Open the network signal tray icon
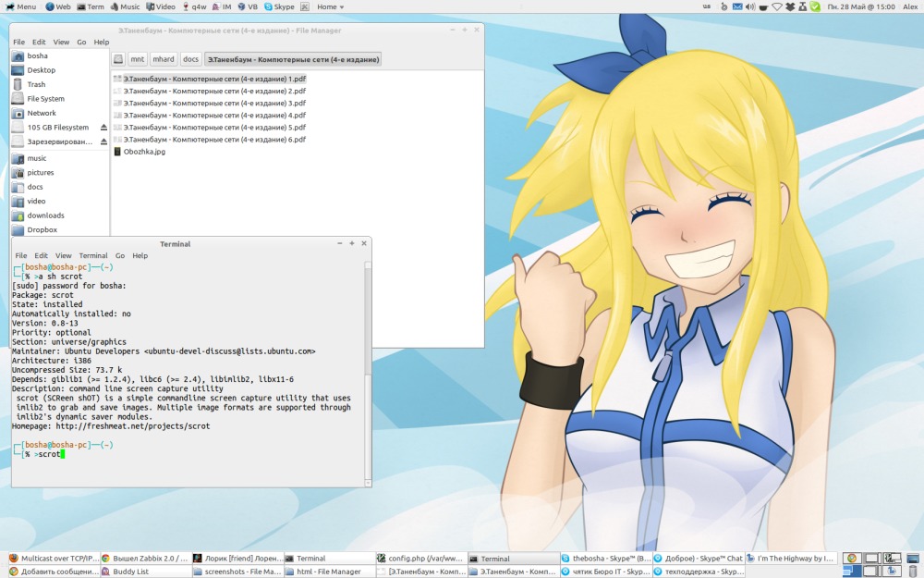Image resolution: width=924 pixels, height=578 pixels. [777, 6]
